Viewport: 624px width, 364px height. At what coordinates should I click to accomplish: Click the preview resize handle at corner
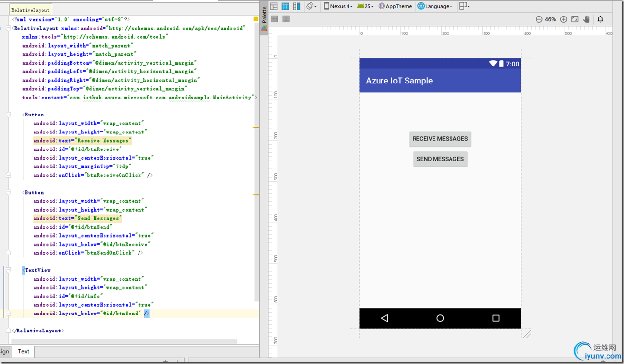pyautogui.click(x=526, y=333)
